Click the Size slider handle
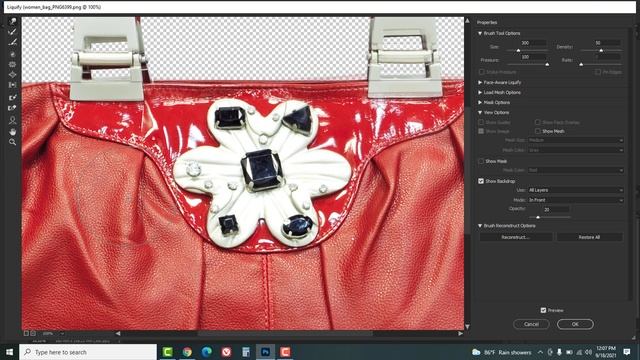Image resolution: width=640 pixels, height=360 pixels. tap(518, 51)
